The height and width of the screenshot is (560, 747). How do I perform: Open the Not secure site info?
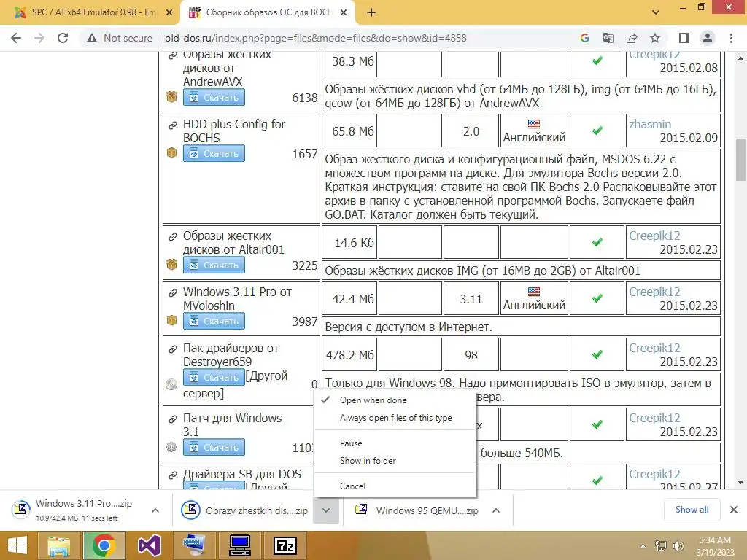119,38
